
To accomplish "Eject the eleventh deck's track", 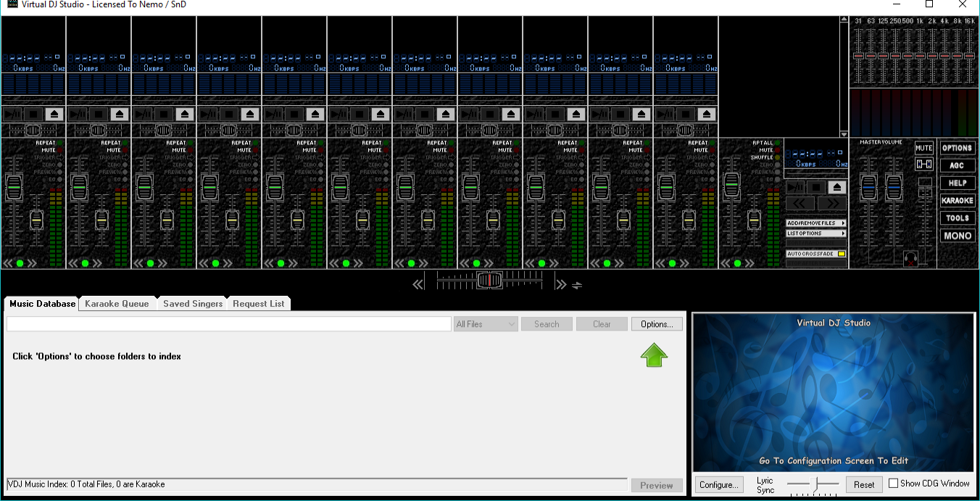I will point(707,114).
